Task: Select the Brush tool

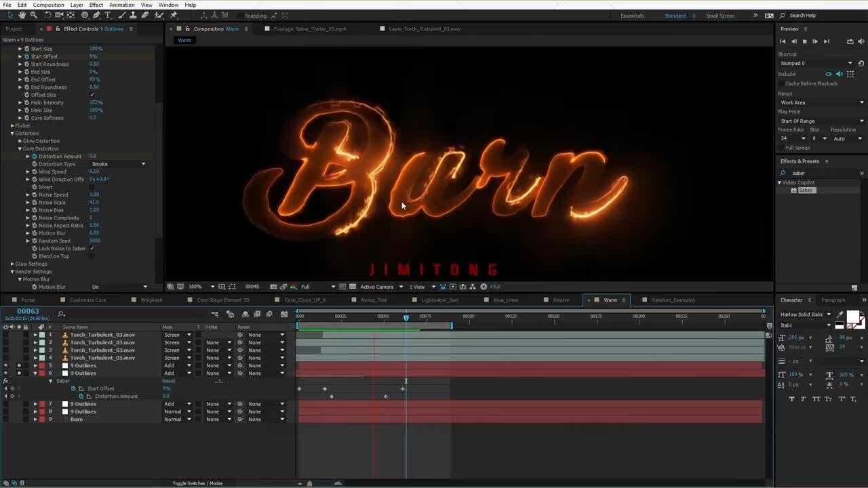Action: coord(122,15)
